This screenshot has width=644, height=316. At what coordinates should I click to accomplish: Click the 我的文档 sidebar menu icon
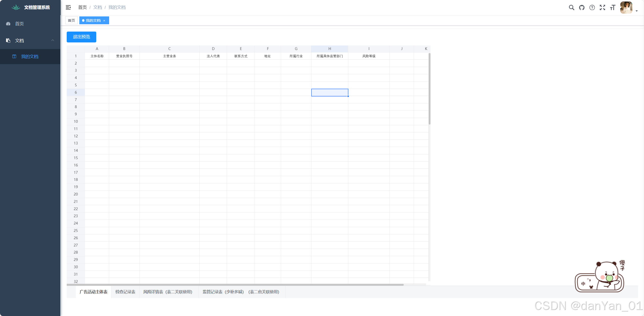click(14, 57)
